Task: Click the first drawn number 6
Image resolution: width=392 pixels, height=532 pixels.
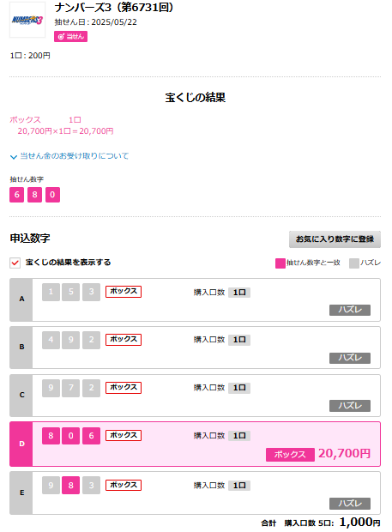Action: point(16,195)
